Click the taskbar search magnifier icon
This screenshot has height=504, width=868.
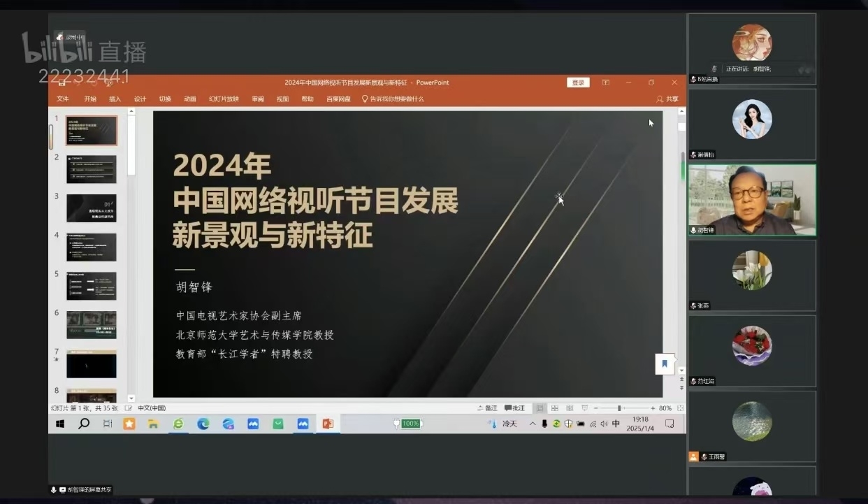click(84, 424)
